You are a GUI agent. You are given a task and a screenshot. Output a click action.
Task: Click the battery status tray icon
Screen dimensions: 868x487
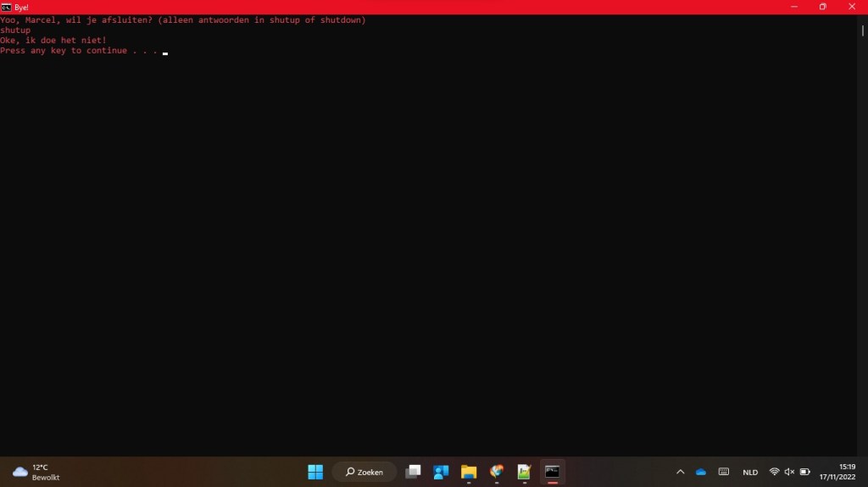[x=804, y=472]
